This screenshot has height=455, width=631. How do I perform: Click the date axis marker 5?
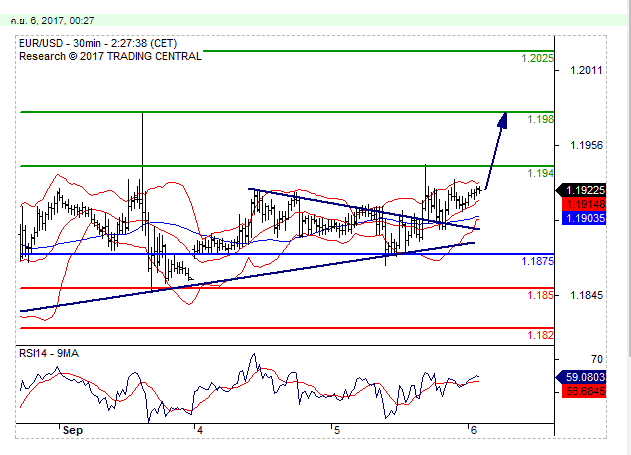[336, 430]
